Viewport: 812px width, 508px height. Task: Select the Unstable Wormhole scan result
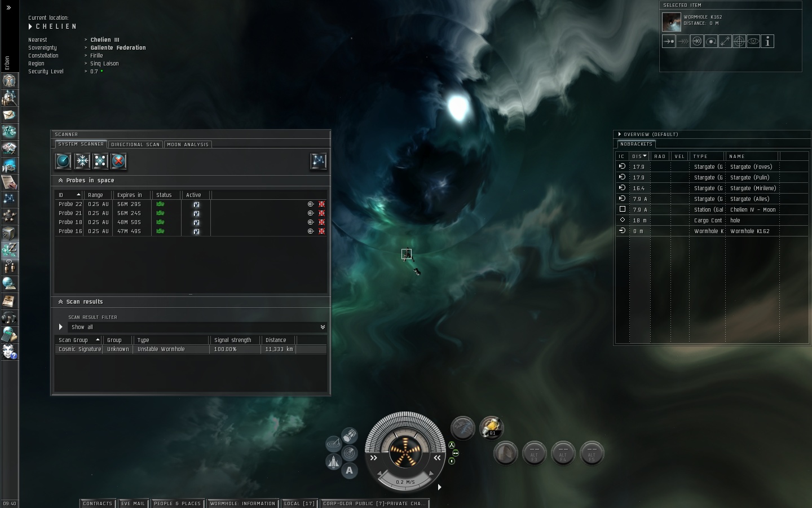pyautogui.click(x=191, y=349)
